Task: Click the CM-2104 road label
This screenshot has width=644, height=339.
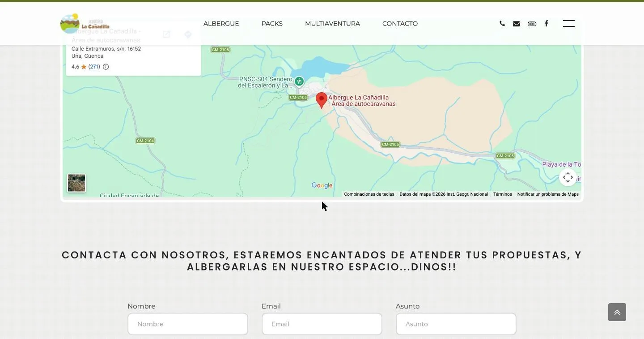Action: click(145, 141)
